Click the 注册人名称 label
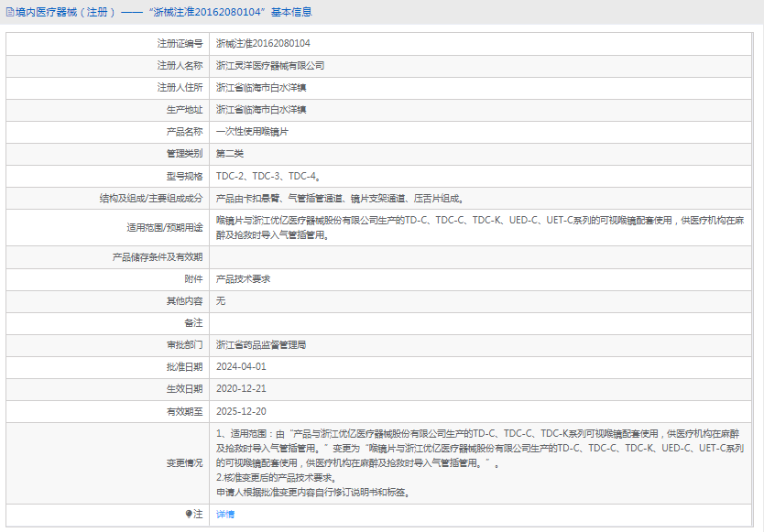Screen dimensions: 764x532 point(180,65)
